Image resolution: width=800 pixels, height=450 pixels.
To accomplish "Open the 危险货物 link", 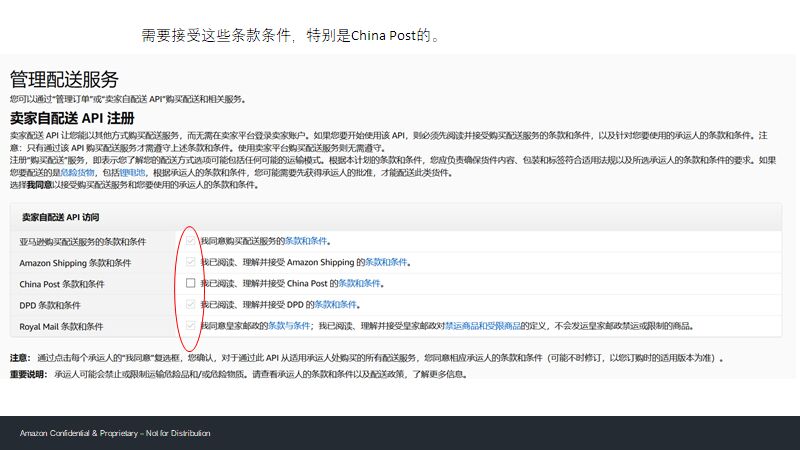I will (x=78, y=172).
